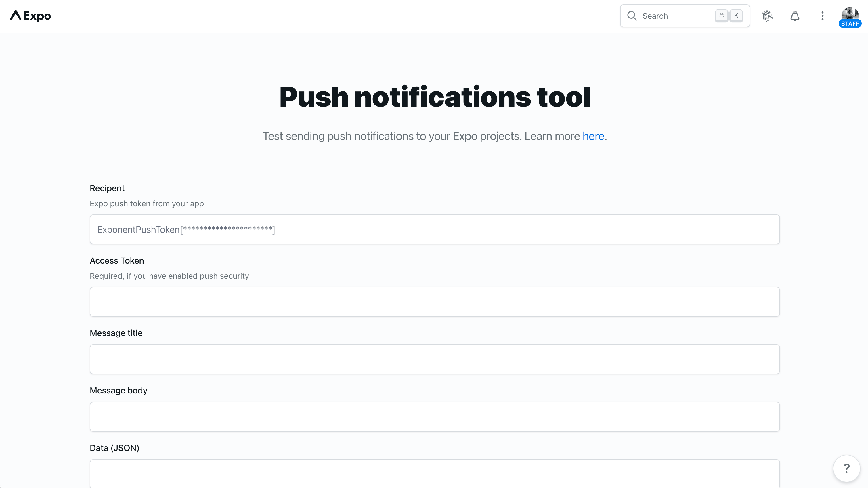The height and width of the screenshot is (488, 868).
Task: Click the blue STAFF badge
Action: (x=850, y=24)
